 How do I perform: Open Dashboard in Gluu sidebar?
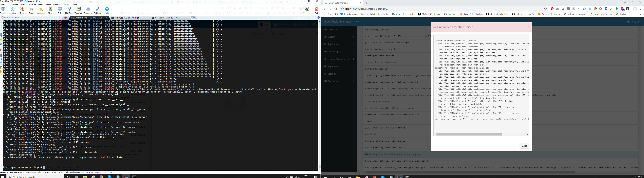click(339, 29)
